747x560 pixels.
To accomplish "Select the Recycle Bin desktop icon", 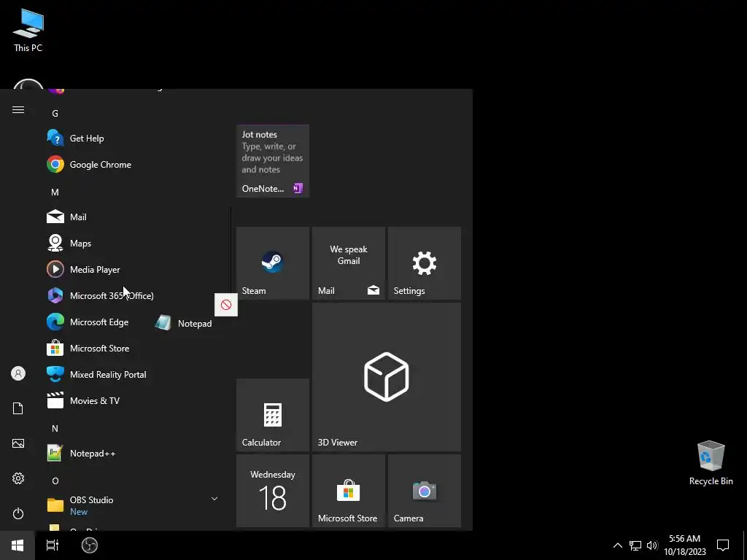I will point(711,463).
